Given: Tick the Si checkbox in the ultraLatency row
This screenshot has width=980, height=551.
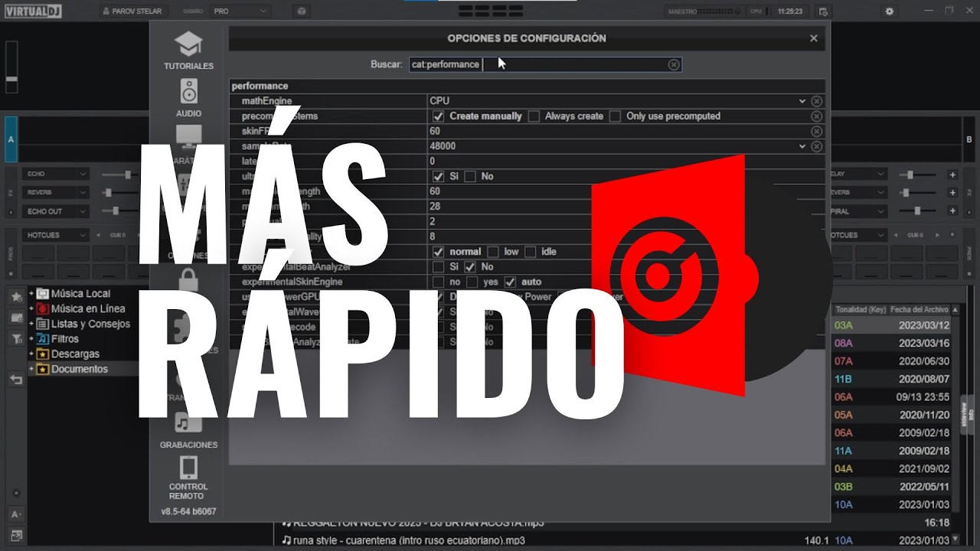Looking at the screenshot, I should pyautogui.click(x=438, y=176).
